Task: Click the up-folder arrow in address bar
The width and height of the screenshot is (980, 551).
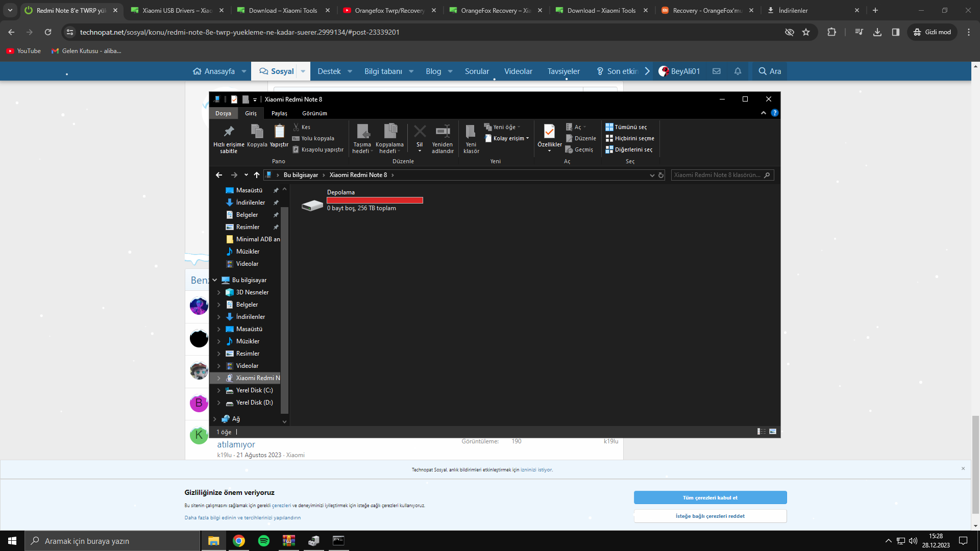Action: [257, 175]
